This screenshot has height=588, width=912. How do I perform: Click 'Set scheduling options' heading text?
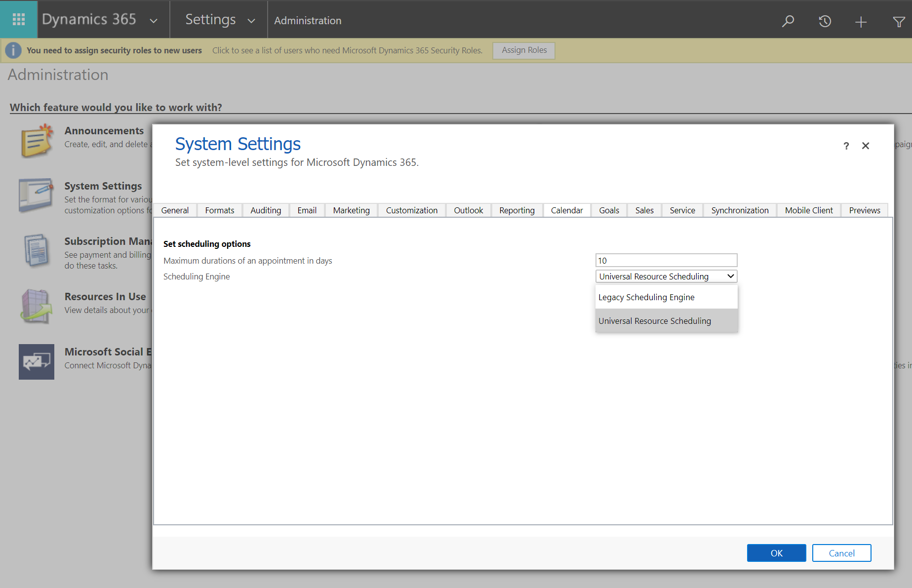click(207, 244)
